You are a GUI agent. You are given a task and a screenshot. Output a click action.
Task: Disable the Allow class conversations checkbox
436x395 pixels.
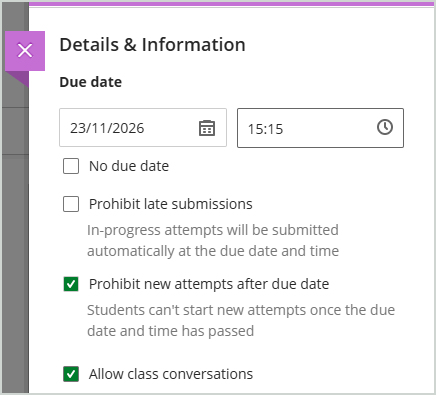(x=71, y=374)
